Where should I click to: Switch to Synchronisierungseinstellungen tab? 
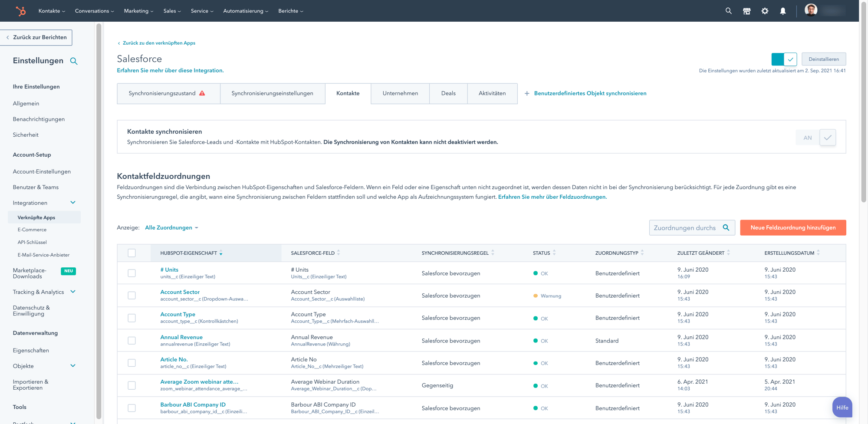273,93
